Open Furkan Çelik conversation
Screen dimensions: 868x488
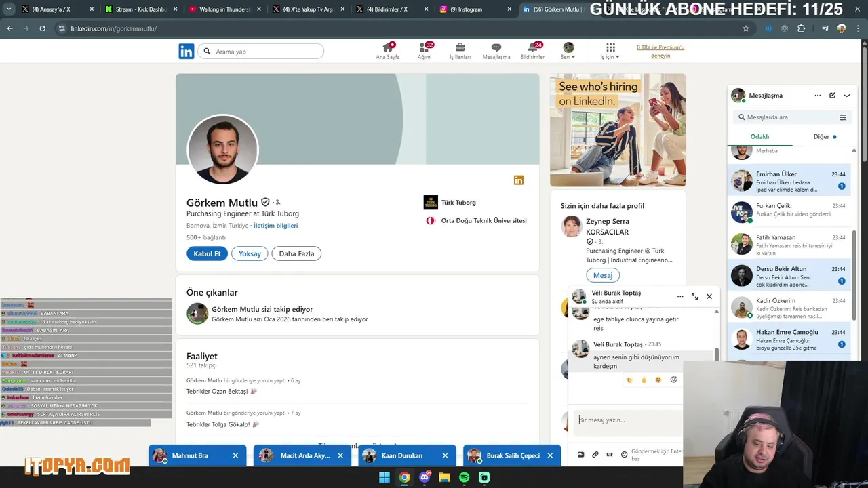(x=789, y=212)
